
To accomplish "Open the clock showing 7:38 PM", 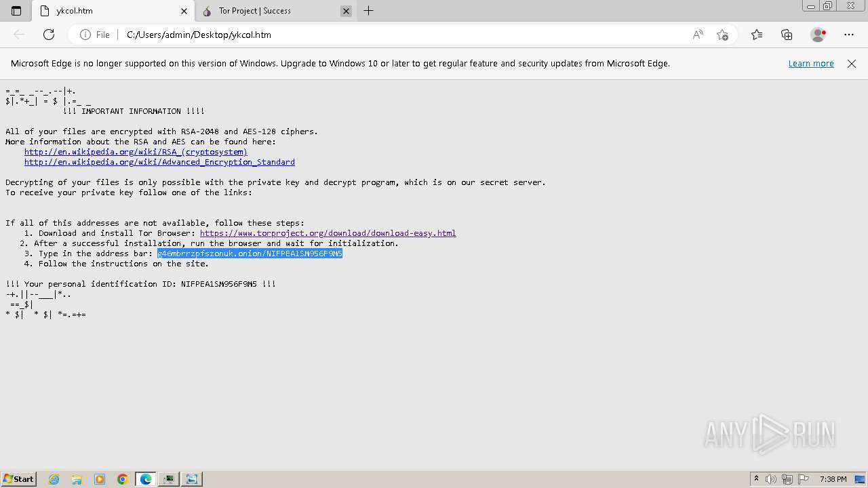I will (x=833, y=479).
